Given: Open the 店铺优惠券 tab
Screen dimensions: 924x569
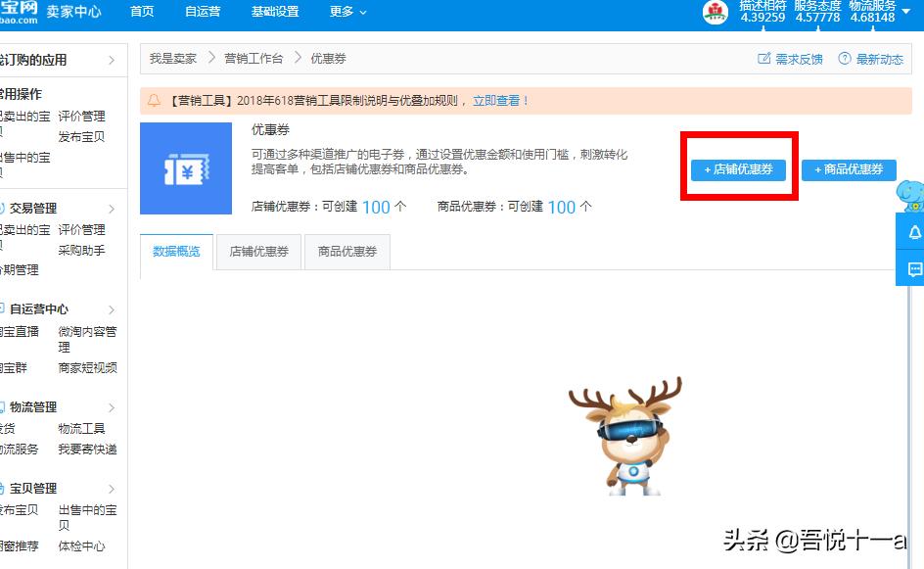Looking at the screenshot, I should (258, 251).
